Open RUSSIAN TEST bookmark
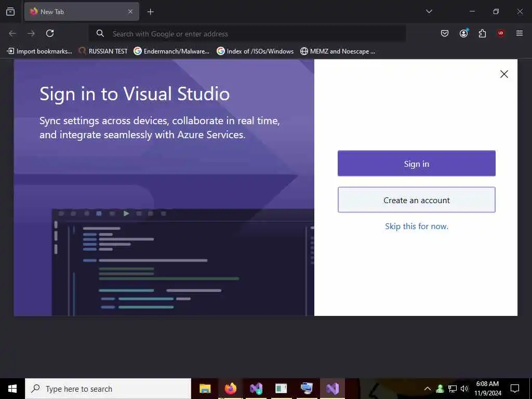This screenshot has height=399, width=532. coord(103,51)
